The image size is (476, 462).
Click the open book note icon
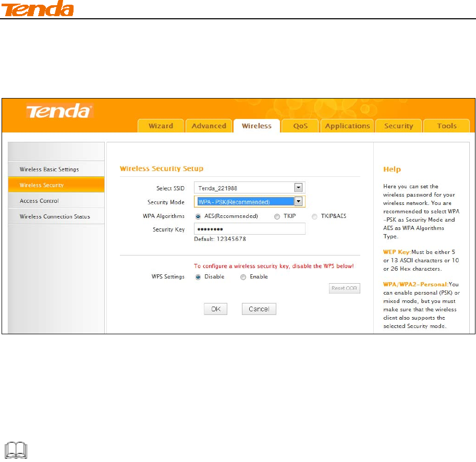16,450
